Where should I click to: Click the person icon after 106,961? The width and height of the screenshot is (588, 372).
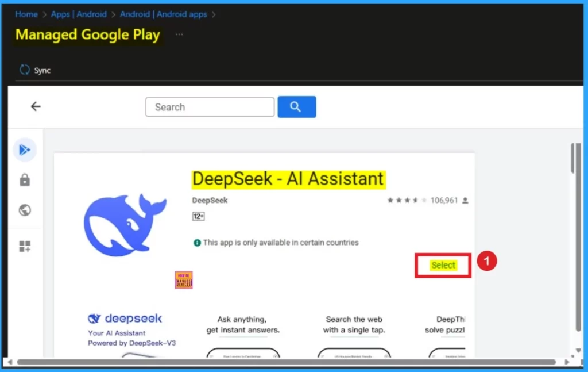465,201
